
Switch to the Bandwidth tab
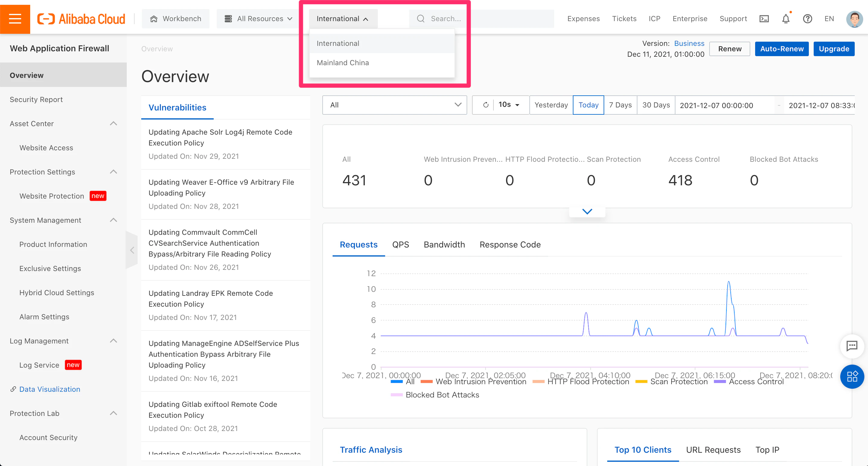click(444, 245)
